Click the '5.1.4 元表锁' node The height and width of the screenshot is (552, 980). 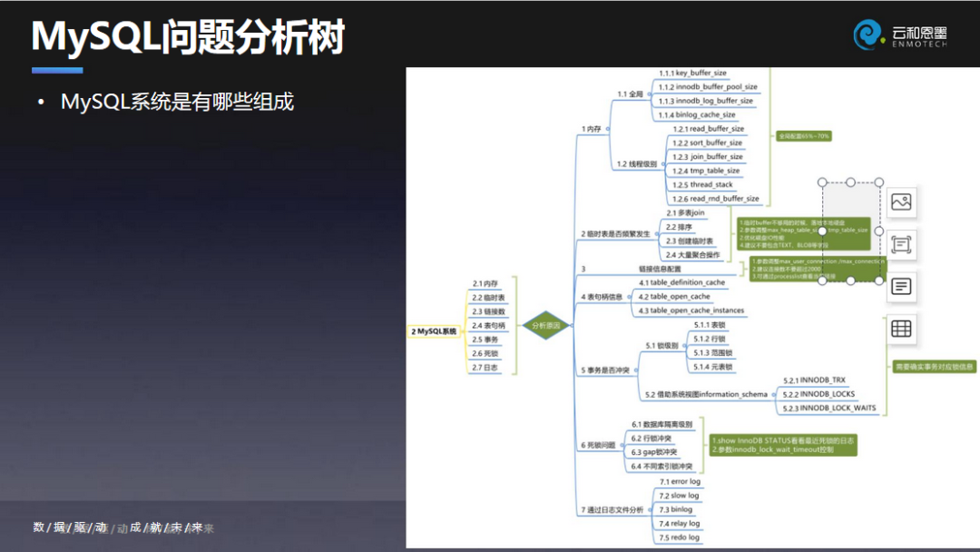point(712,367)
